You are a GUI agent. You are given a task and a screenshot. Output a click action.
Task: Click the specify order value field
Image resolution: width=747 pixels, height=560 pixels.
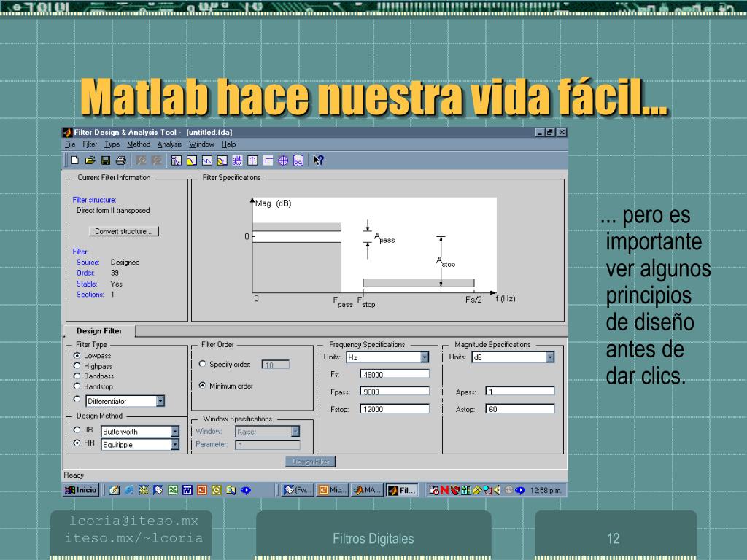[275, 365]
